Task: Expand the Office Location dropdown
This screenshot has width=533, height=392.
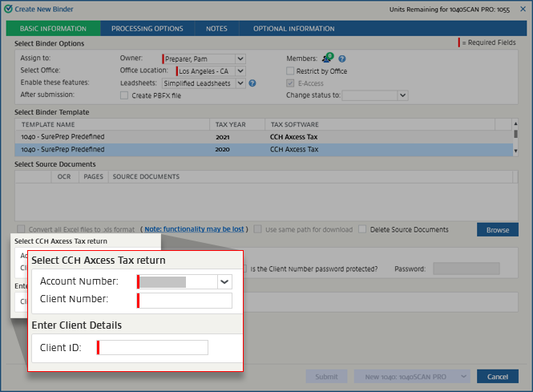Action: [x=240, y=71]
